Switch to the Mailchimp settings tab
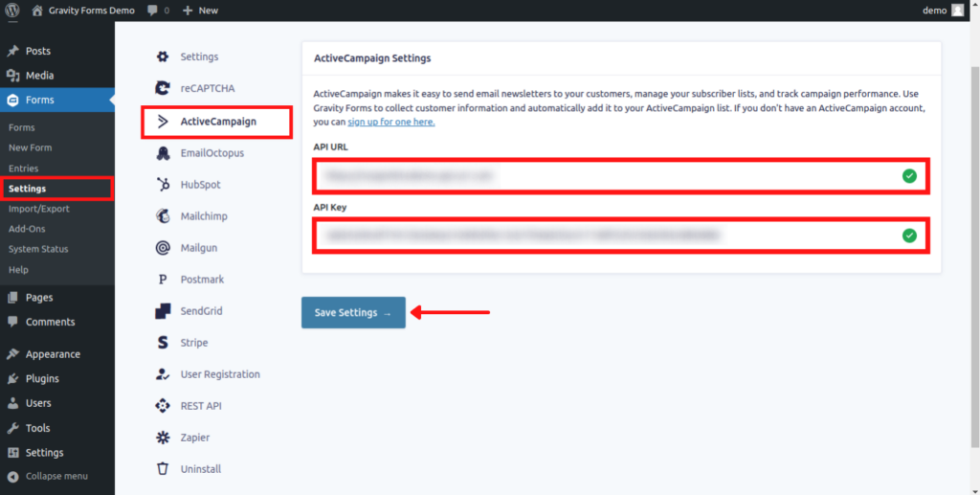Viewport: 980px width, 495px height. [204, 216]
